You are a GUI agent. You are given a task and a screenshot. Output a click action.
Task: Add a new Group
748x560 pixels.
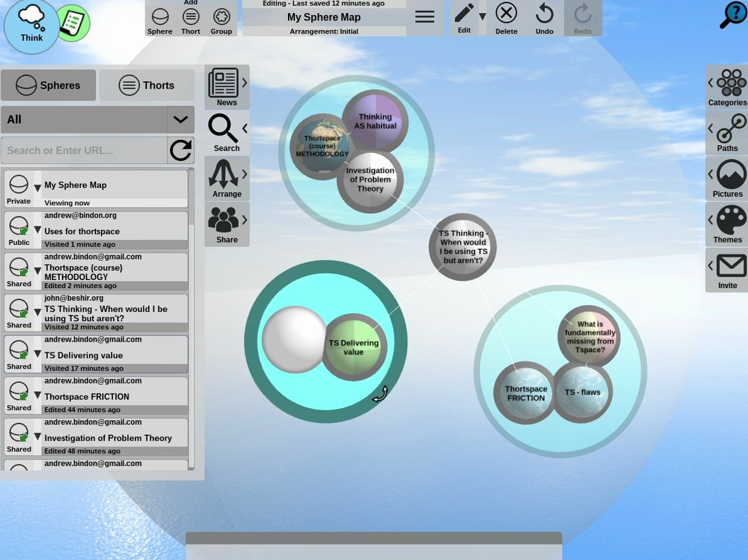click(x=221, y=21)
